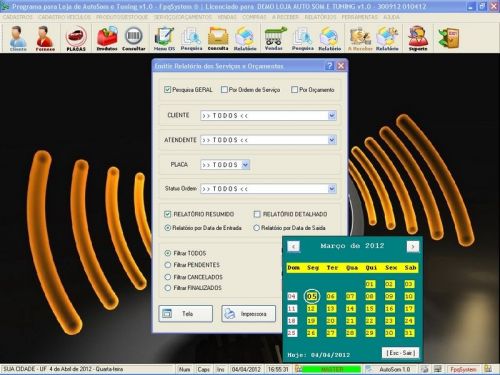The height and width of the screenshot is (375, 500).
Task: Open the FERRAMENTAS menu
Action: pos(360,17)
